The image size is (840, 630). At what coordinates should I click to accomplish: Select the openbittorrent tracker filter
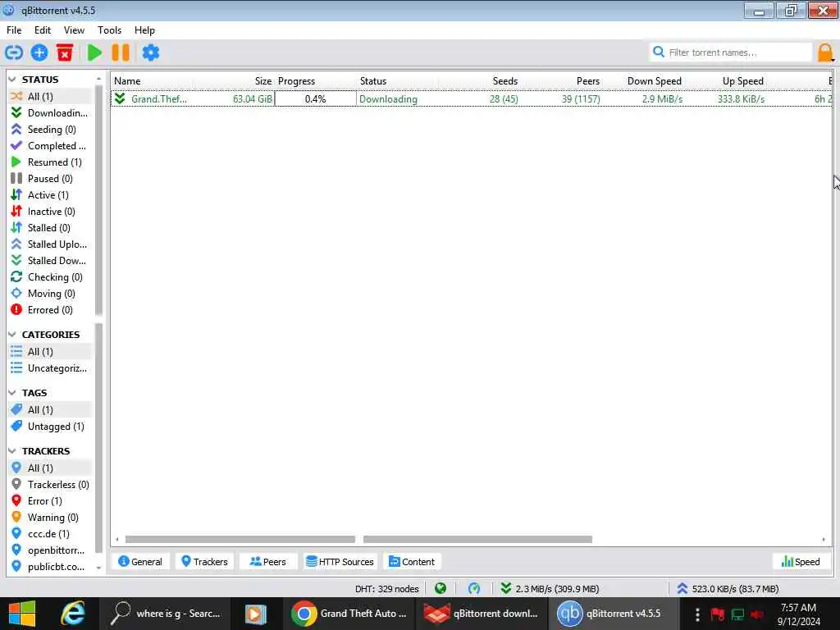click(50, 550)
